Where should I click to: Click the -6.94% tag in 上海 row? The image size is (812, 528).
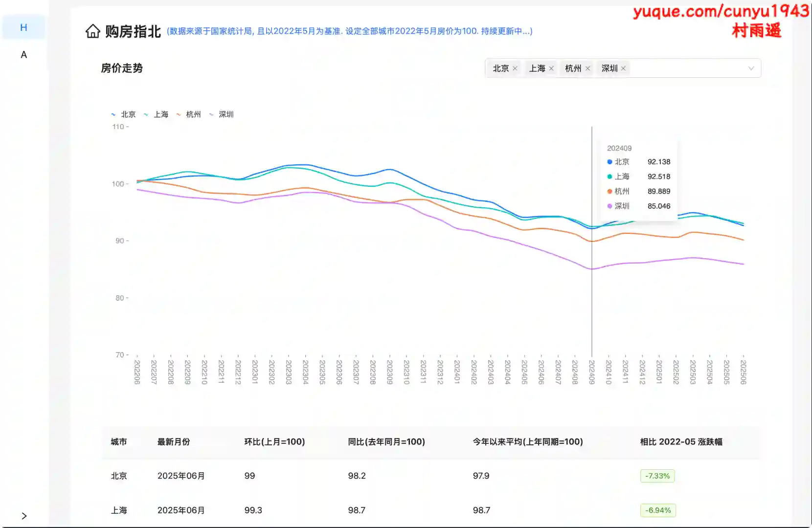[x=658, y=510]
